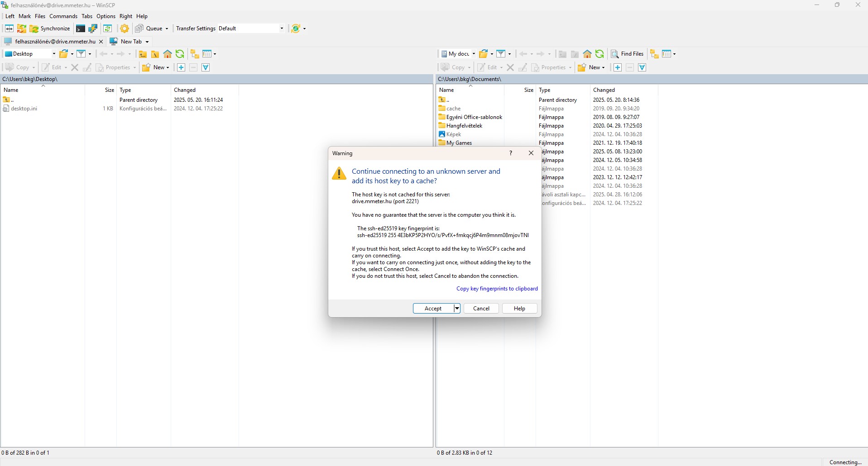
Task: Click the question mark in Warning title bar
Action: pyautogui.click(x=511, y=153)
